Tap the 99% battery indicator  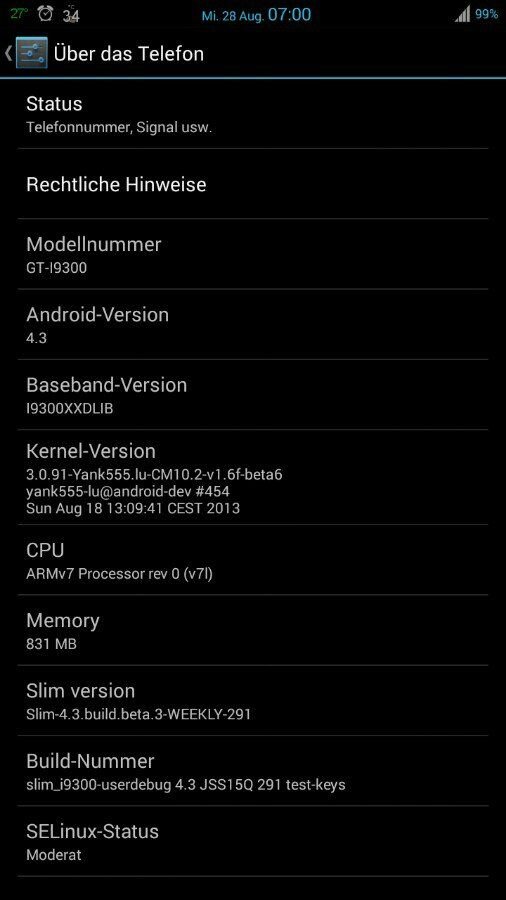[486, 14]
